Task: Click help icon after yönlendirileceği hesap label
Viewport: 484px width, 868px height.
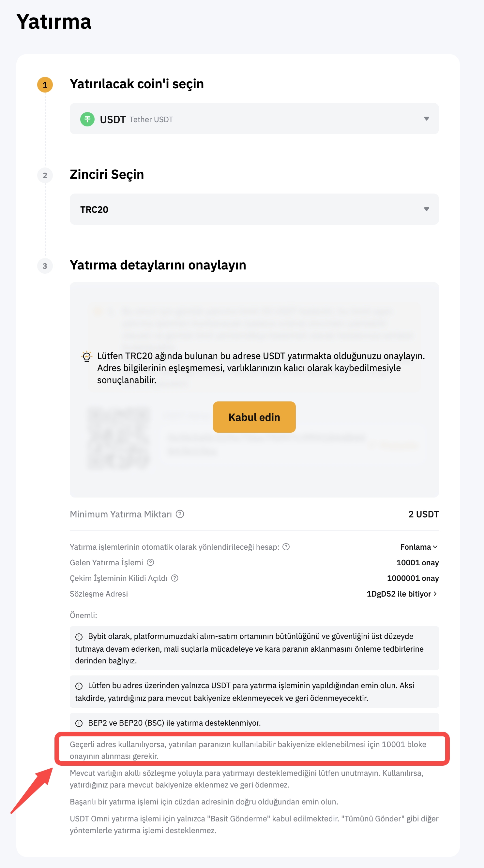Action: point(286,547)
